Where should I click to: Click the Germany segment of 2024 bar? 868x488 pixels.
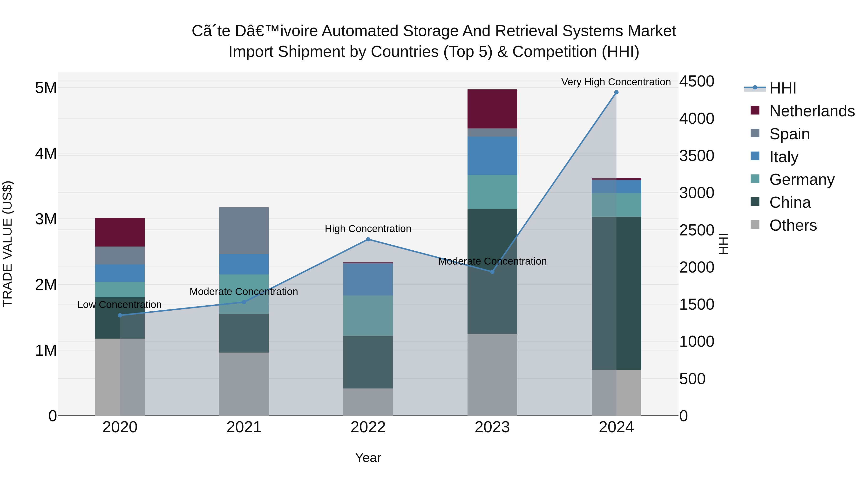616,205
